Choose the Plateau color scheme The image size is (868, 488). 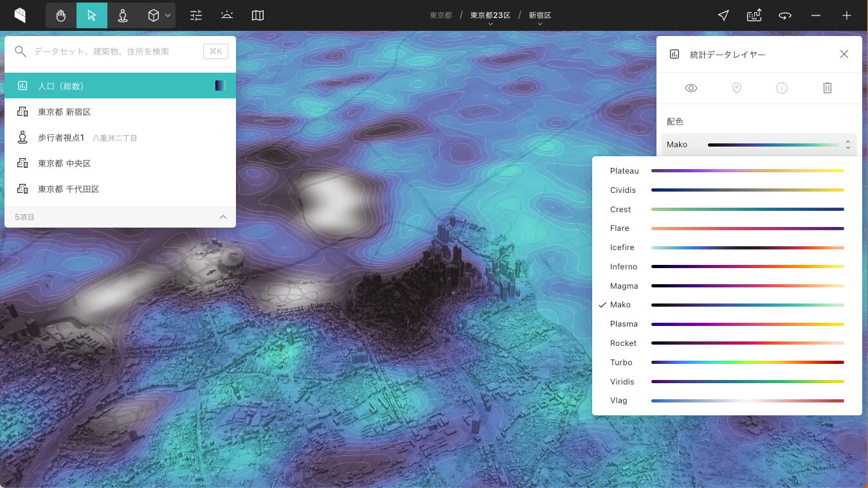(x=727, y=171)
